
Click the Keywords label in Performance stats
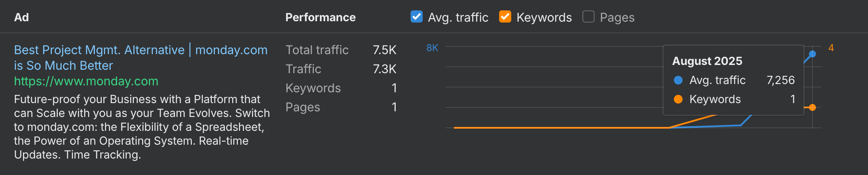[313, 88]
